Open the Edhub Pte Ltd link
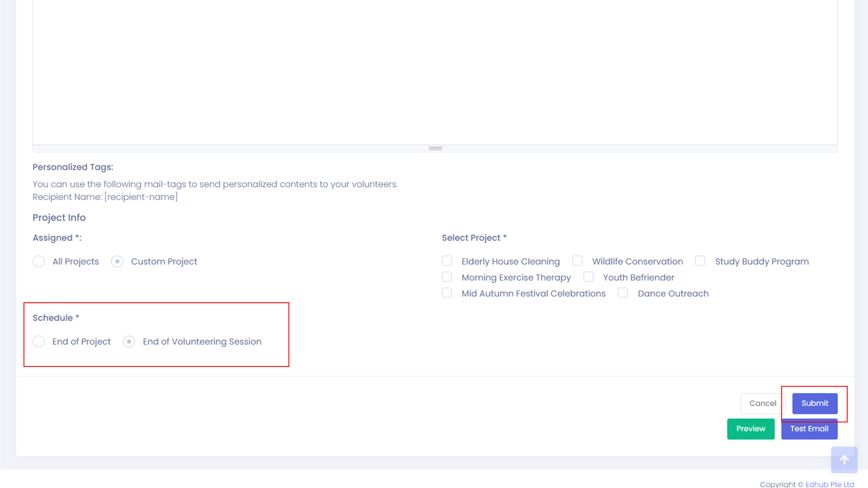This screenshot has height=488, width=868. pos(830,484)
